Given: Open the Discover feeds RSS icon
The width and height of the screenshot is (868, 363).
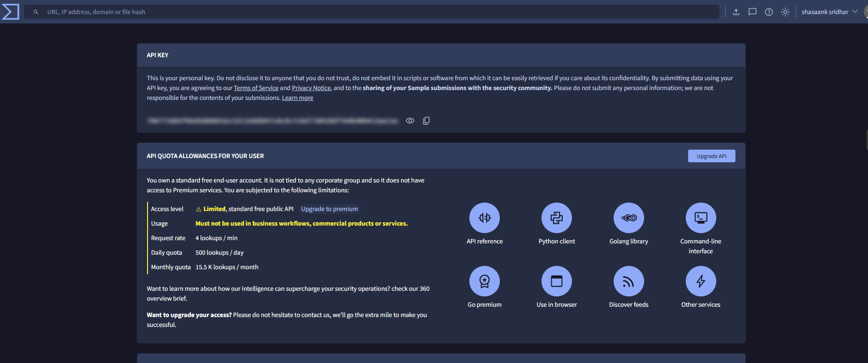Looking at the screenshot, I should click(629, 281).
